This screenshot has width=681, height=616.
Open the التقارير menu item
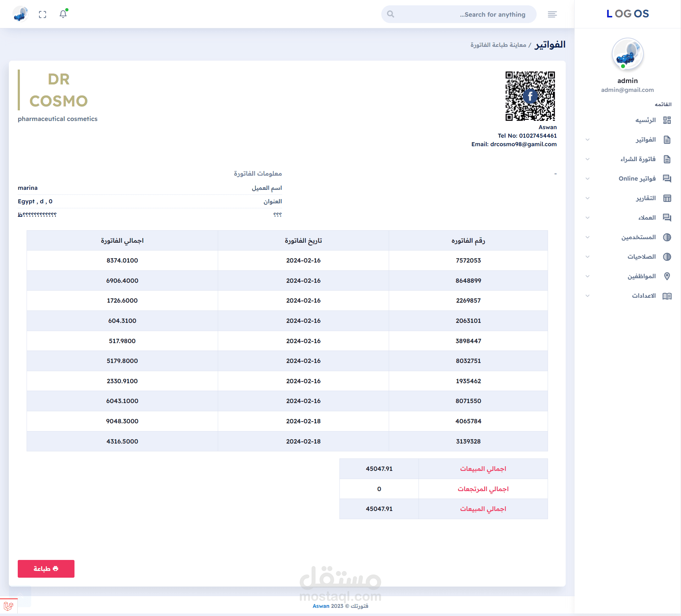(646, 198)
